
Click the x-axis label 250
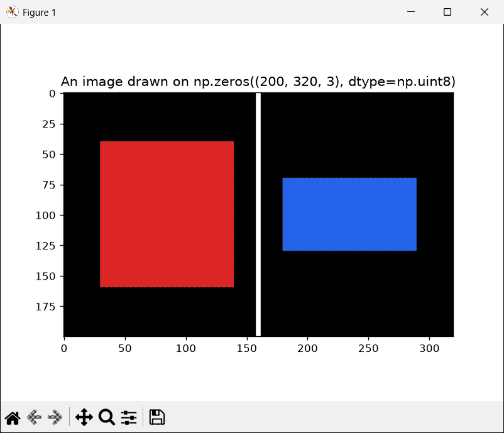click(x=368, y=348)
